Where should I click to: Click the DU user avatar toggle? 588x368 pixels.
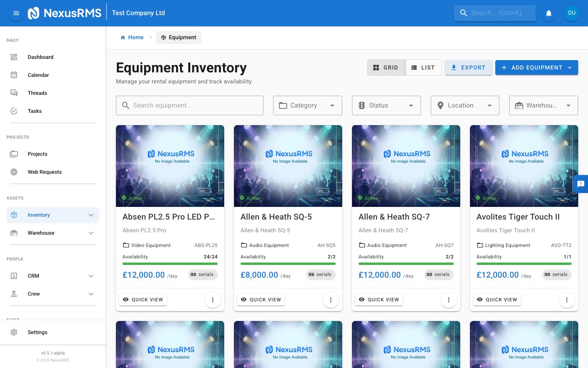(572, 13)
